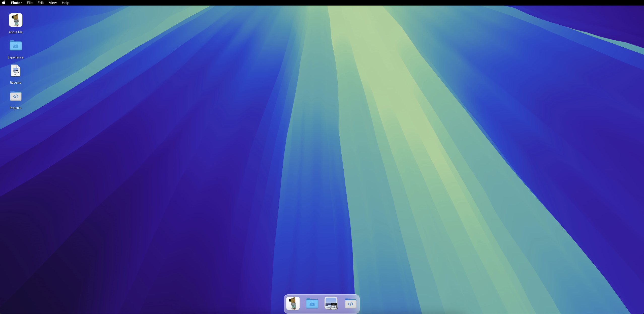Open the Apple logo menu

coord(4,3)
